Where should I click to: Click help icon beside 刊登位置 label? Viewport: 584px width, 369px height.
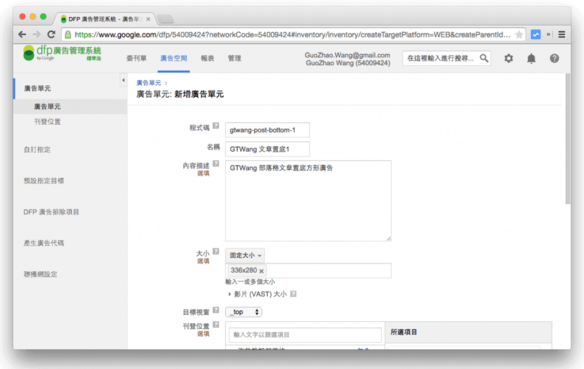[216, 325]
